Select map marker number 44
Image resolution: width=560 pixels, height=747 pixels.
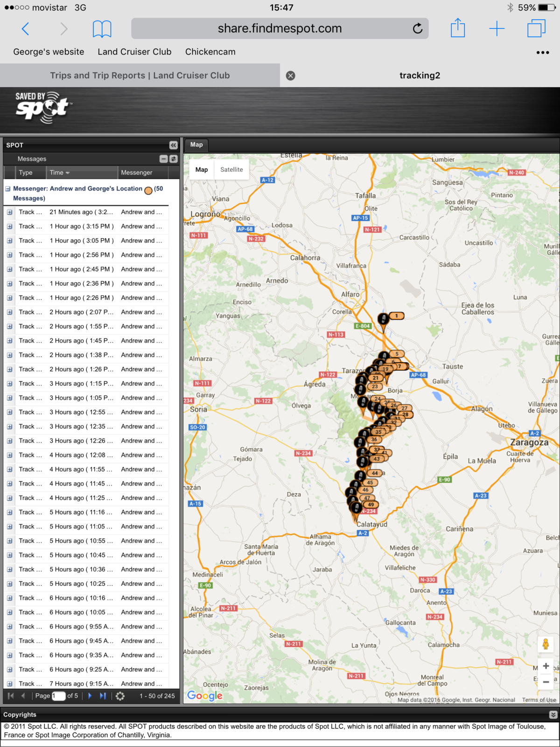[x=375, y=473]
